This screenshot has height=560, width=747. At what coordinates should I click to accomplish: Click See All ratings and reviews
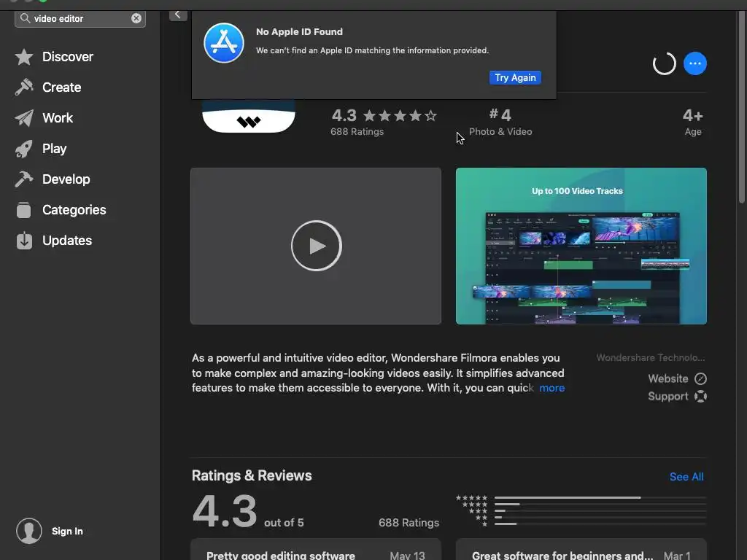click(686, 477)
